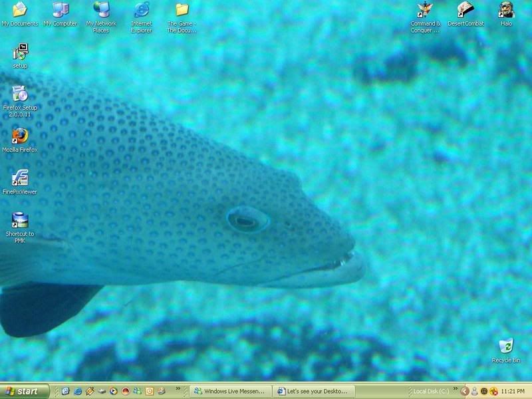The width and height of the screenshot is (532, 399).
Task: Open the FinePixViewer desktop icon
Action: (20, 178)
